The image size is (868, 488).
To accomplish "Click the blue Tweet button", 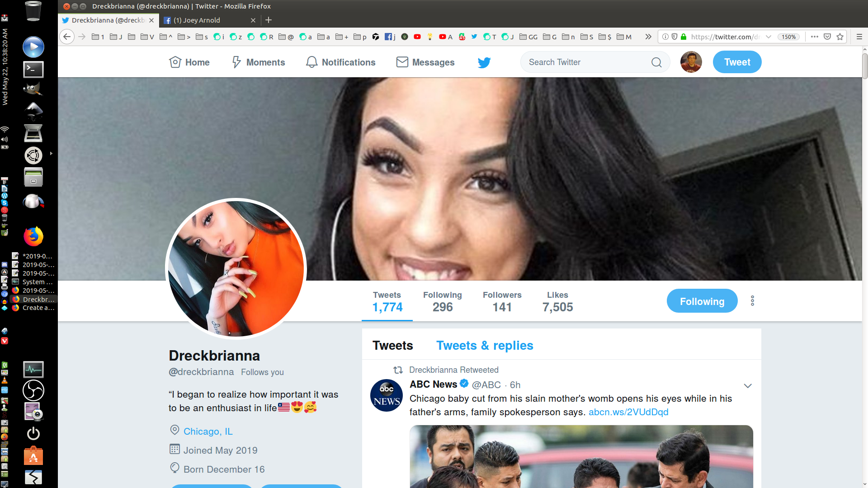I will tap(737, 62).
